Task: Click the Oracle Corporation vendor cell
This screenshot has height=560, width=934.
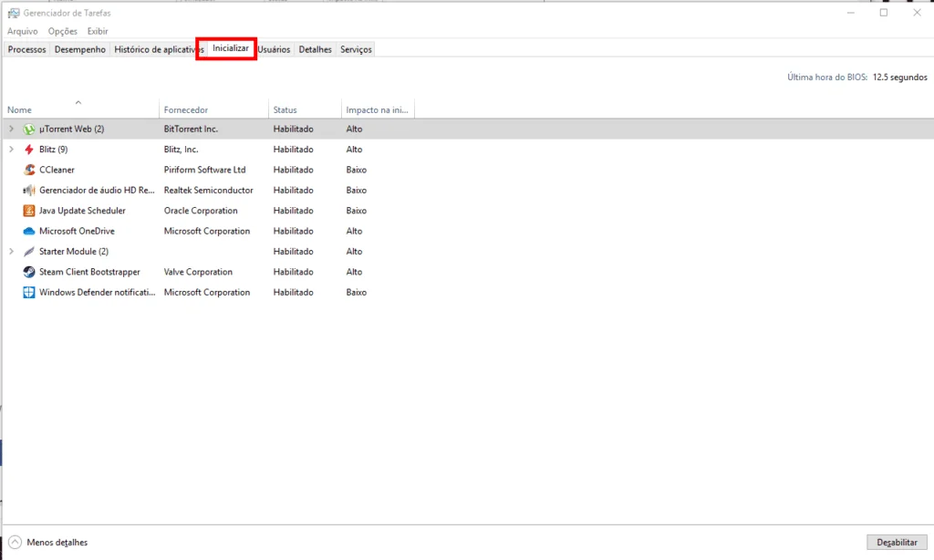Action: (x=201, y=211)
